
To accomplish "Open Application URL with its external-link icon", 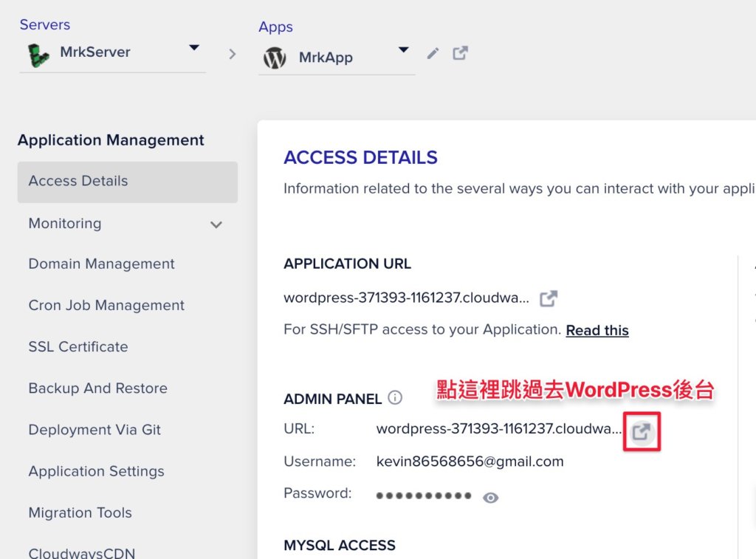I will 549,298.
